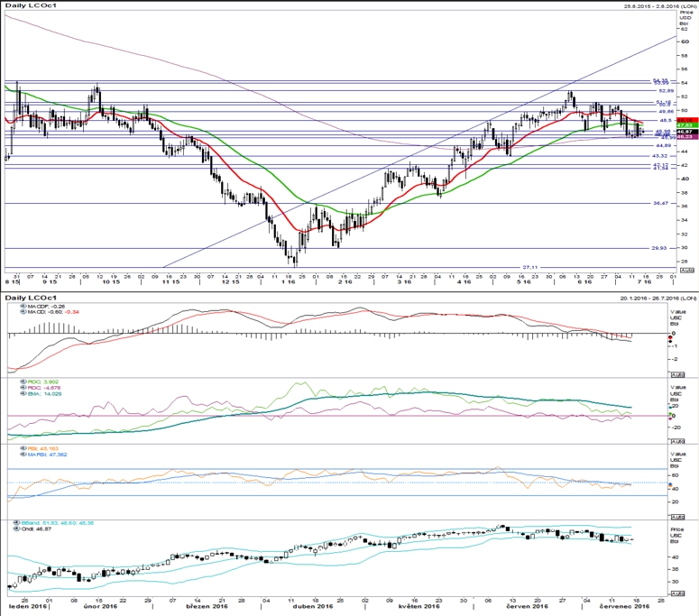Click the icon next to green ROC label

[23, 382]
